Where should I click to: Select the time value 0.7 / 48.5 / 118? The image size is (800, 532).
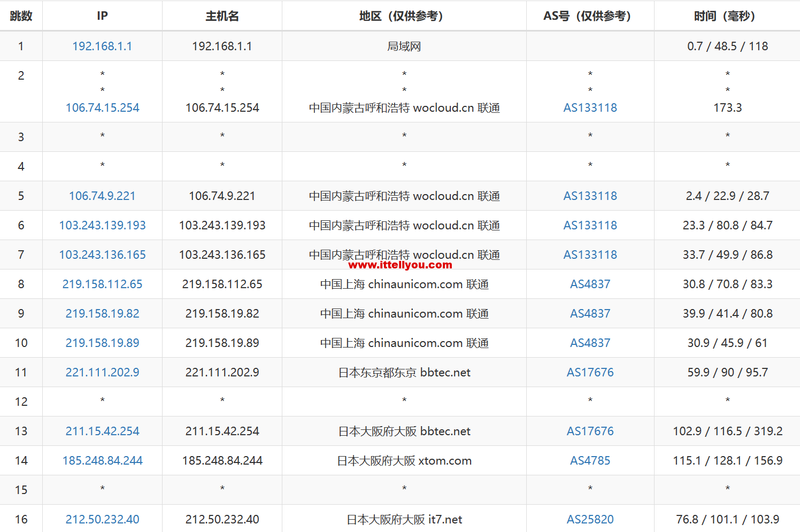pos(727,47)
